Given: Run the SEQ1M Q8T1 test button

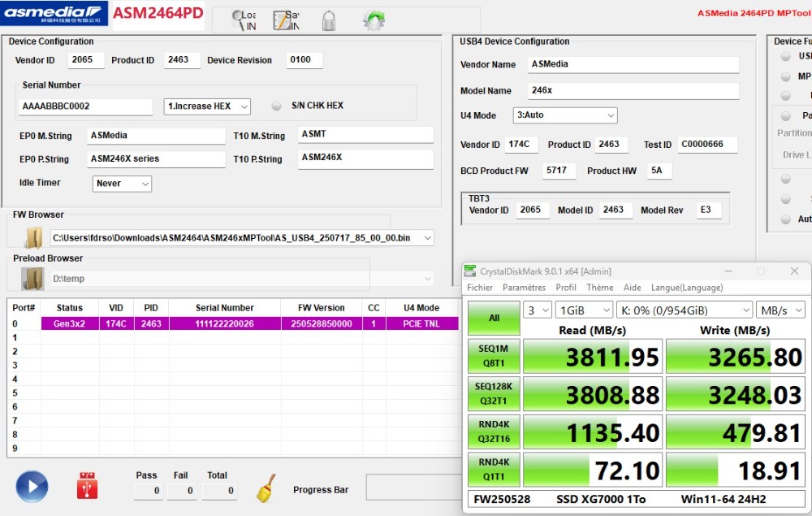Looking at the screenshot, I should click(x=494, y=356).
